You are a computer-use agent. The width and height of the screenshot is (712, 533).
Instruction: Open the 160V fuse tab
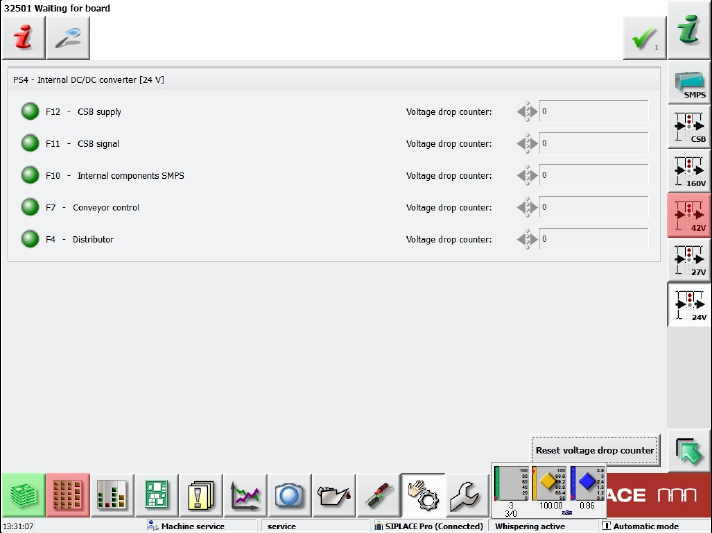(689, 171)
